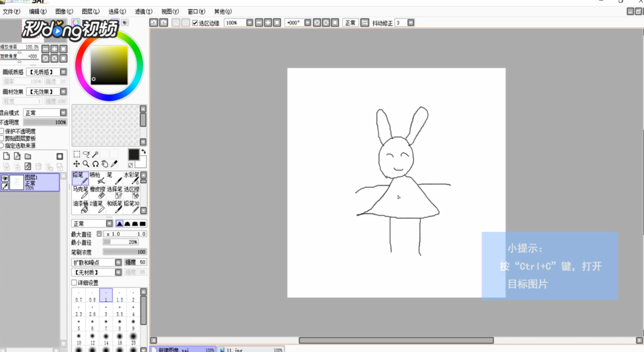Open the 视图 menu
The width and height of the screenshot is (644, 352).
click(x=170, y=12)
